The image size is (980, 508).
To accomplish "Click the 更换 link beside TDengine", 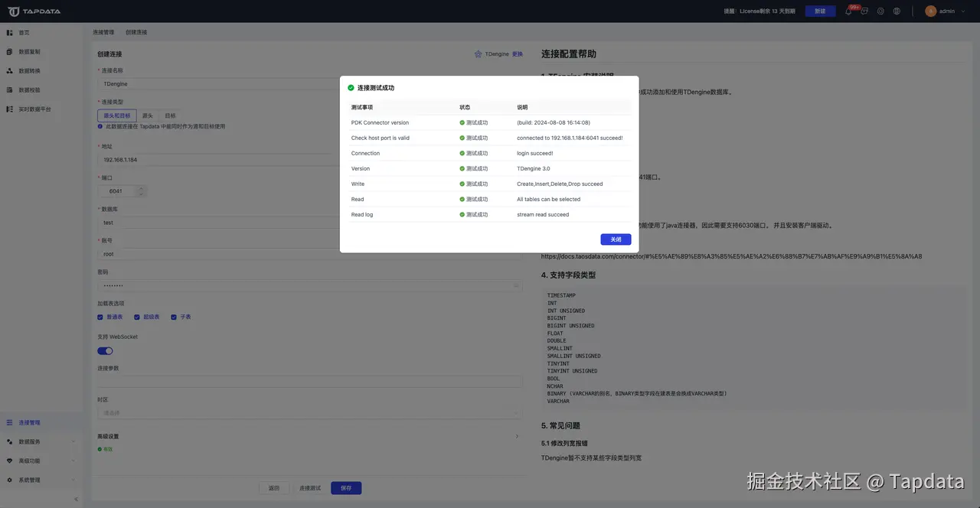I will pos(518,54).
